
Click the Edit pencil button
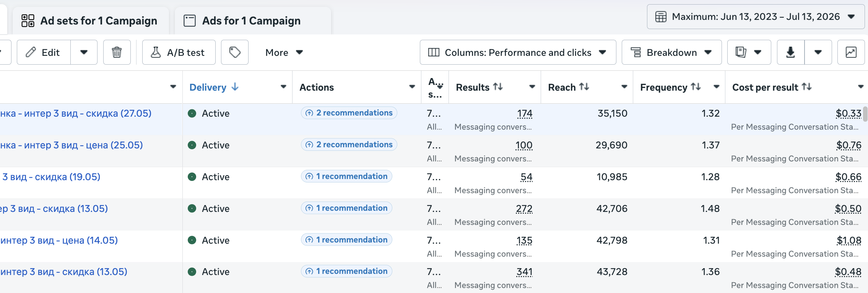(x=44, y=52)
